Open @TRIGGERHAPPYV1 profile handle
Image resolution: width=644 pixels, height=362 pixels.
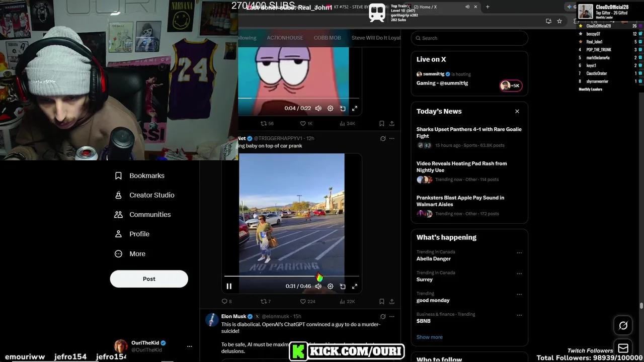click(x=278, y=138)
